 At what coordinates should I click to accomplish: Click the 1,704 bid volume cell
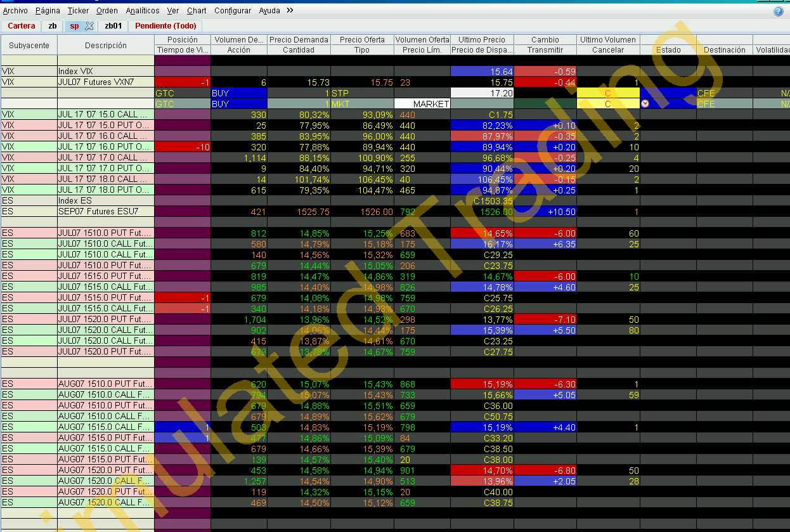coord(239,320)
